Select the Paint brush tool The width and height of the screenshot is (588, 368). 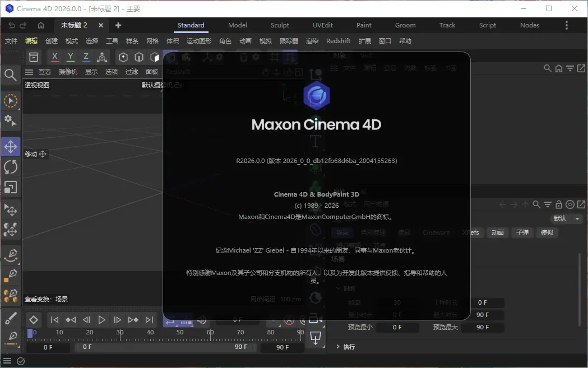[11, 319]
